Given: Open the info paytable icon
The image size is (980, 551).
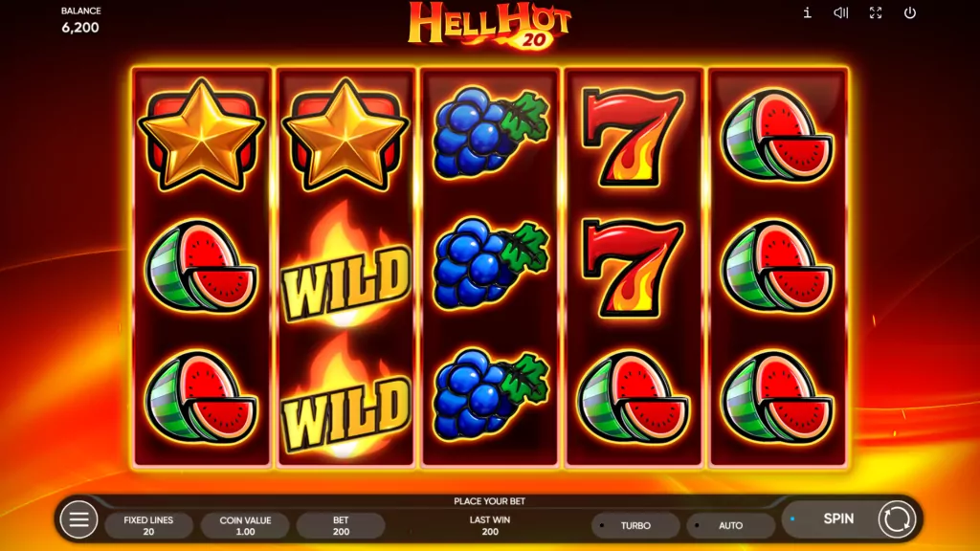Looking at the screenshot, I should pos(807,12).
